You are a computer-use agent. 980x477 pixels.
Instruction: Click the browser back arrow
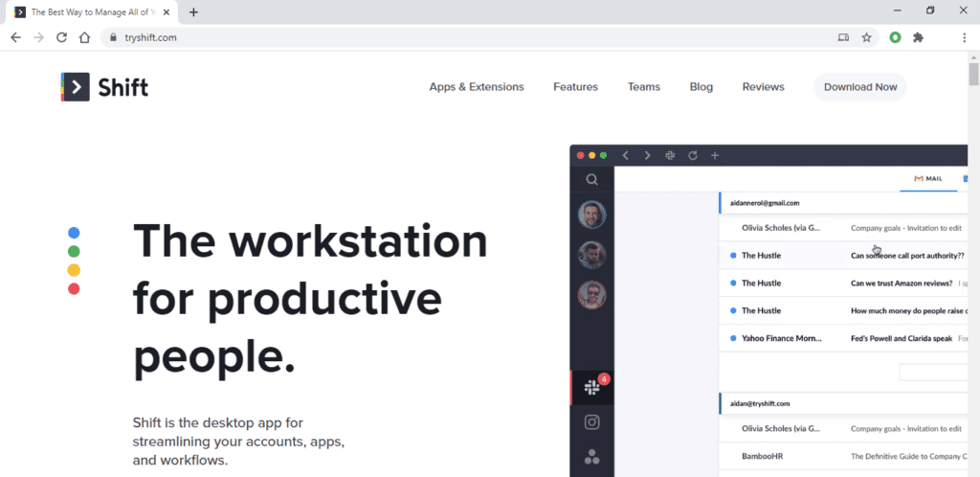(15, 37)
